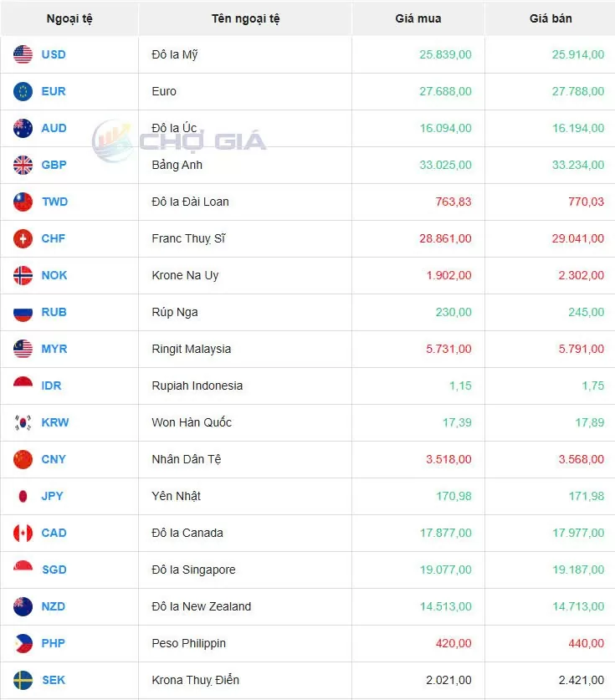Click the Swiss flag icon
Image resolution: width=615 pixels, height=700 pixels.
click(x=23, y=239)
